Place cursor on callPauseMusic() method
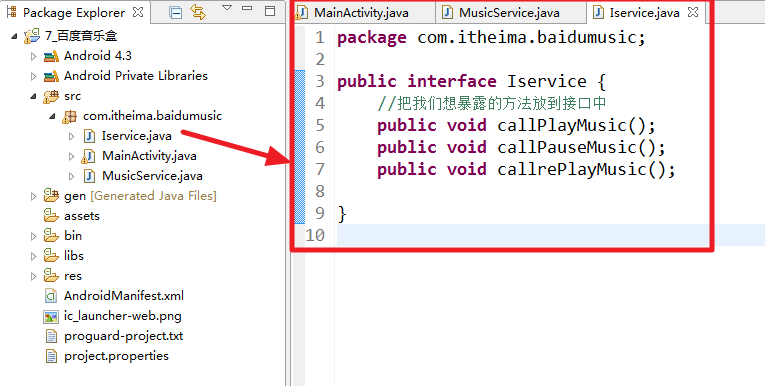This screenshot has height=386, width=765. click(x=582, y=147)
